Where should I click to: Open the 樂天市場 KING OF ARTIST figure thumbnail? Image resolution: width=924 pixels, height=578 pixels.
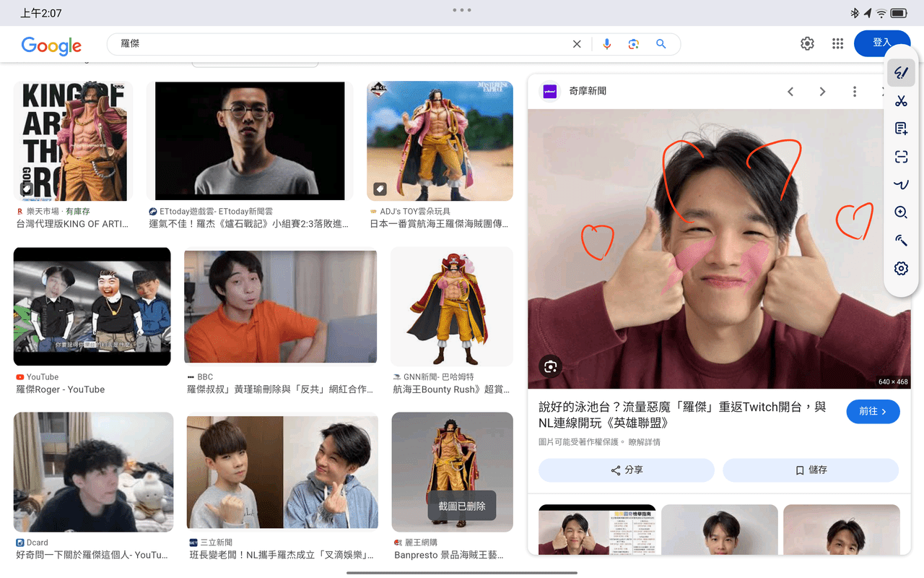(x=74, y=141)
